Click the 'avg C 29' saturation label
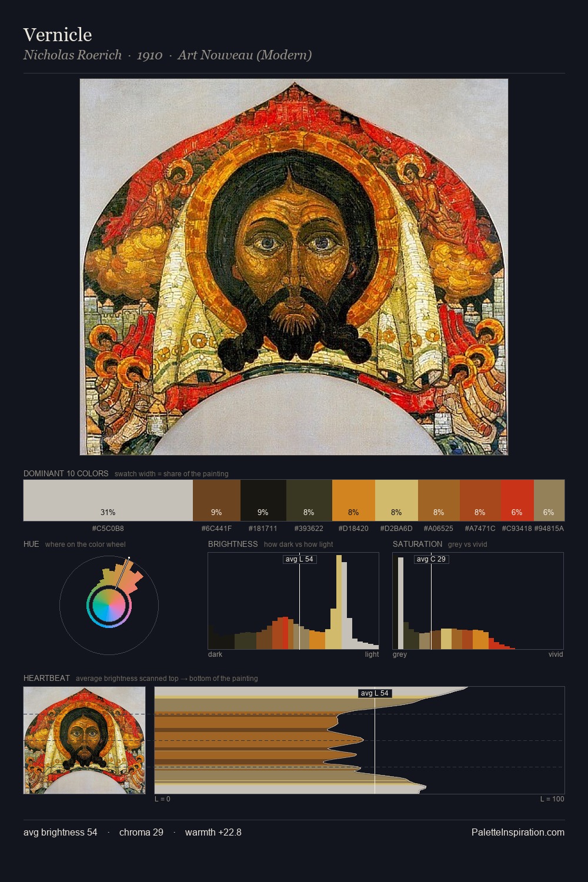Viewport: 588px width, 882px height. click(x=431, y=559)
